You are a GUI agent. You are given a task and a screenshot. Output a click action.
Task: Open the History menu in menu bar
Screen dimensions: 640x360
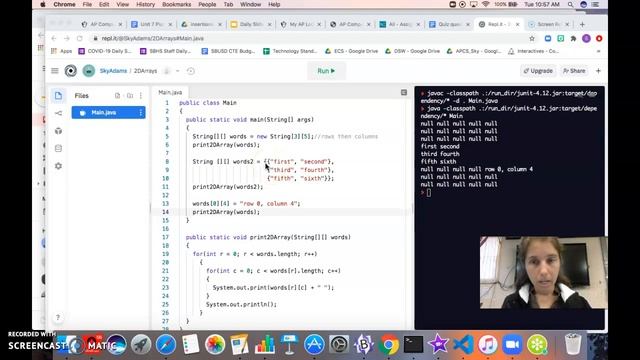click(145, 4)
